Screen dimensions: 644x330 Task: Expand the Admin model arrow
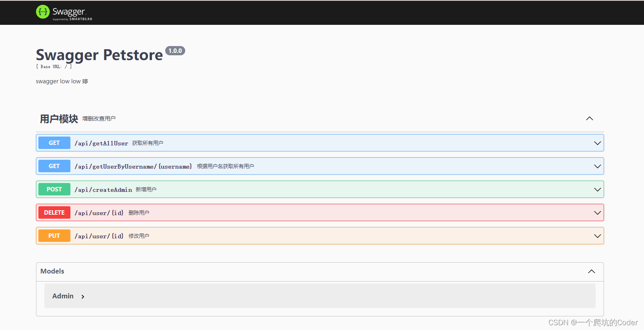(x=83, y=297)
